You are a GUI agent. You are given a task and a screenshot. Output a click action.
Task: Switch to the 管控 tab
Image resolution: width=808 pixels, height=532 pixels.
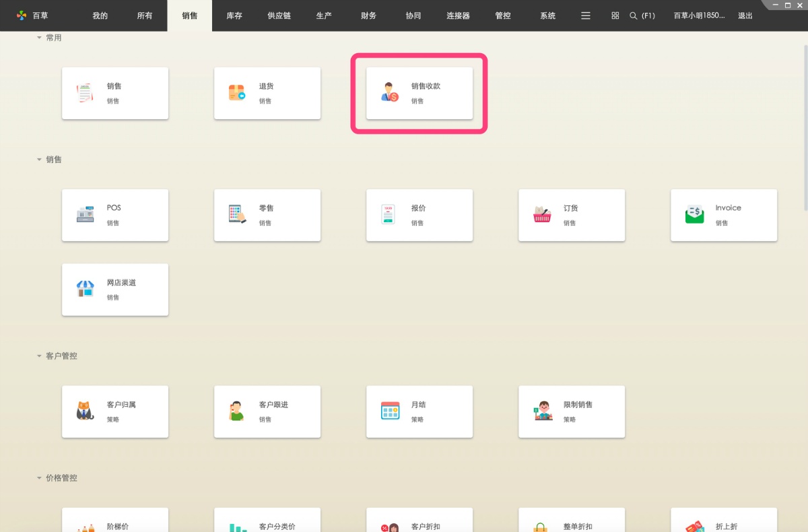(503, 15)
